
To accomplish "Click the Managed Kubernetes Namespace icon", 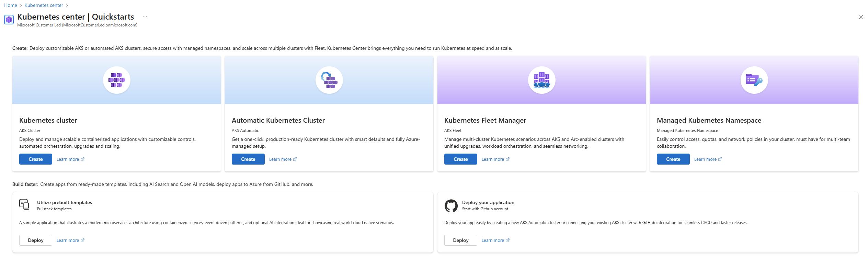I will pos(754,80).
